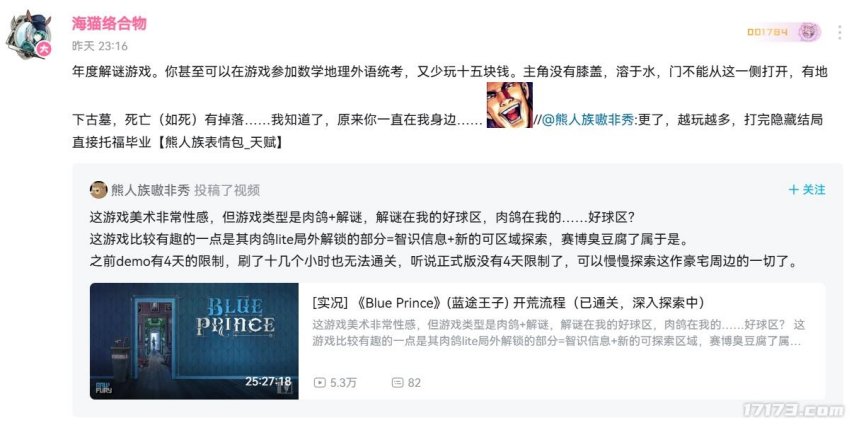
Task: Follow uploader with + 关注
Action: tap(807, 190)
